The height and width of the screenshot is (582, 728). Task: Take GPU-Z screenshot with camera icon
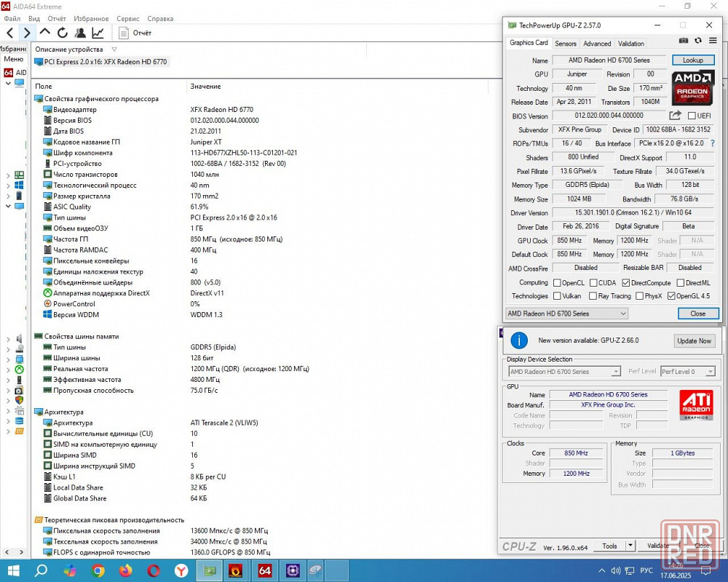pos(684,41)
